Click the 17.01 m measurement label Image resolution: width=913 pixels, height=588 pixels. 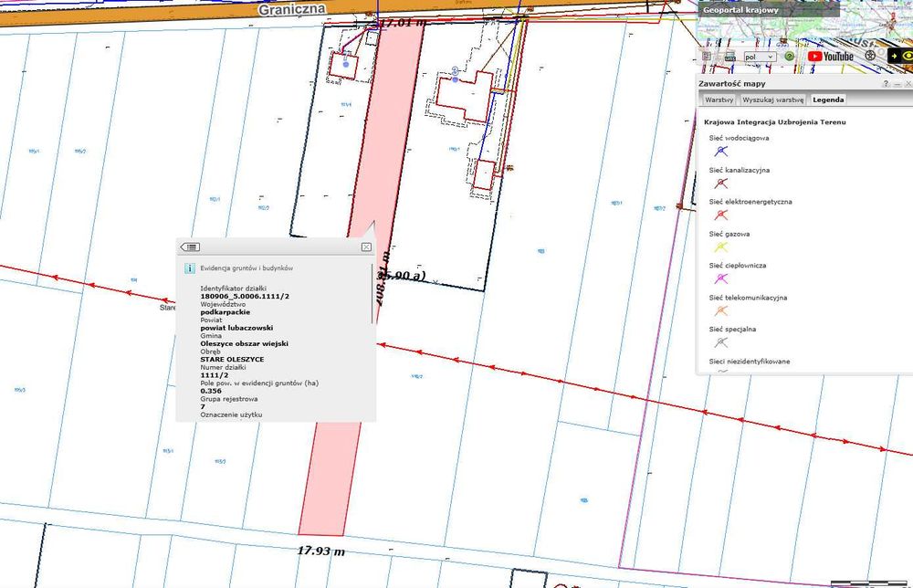(403, 24)
